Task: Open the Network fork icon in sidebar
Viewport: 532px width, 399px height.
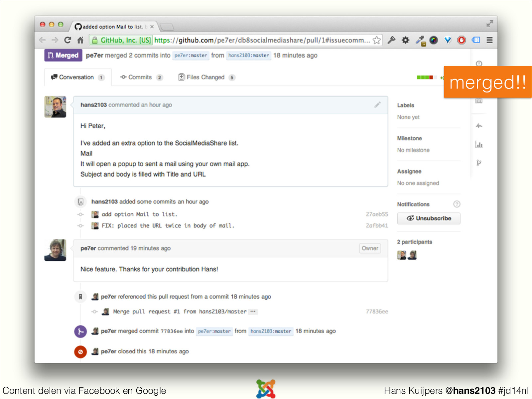Action: [x=479, y=163]
